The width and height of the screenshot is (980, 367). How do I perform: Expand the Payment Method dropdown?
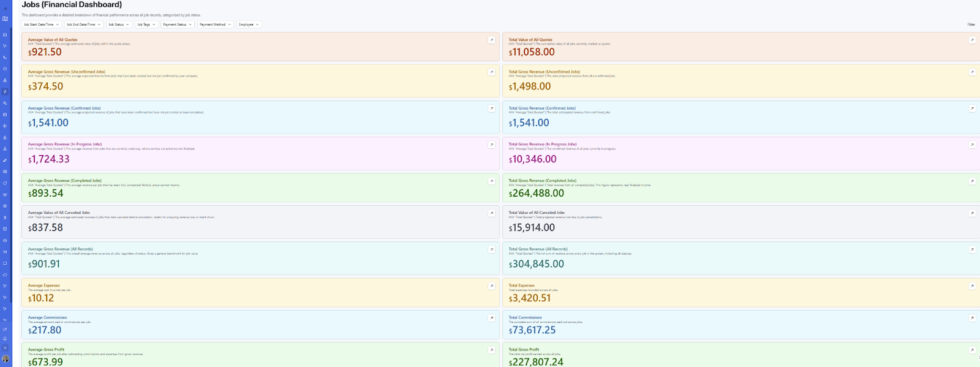[215, 25]
